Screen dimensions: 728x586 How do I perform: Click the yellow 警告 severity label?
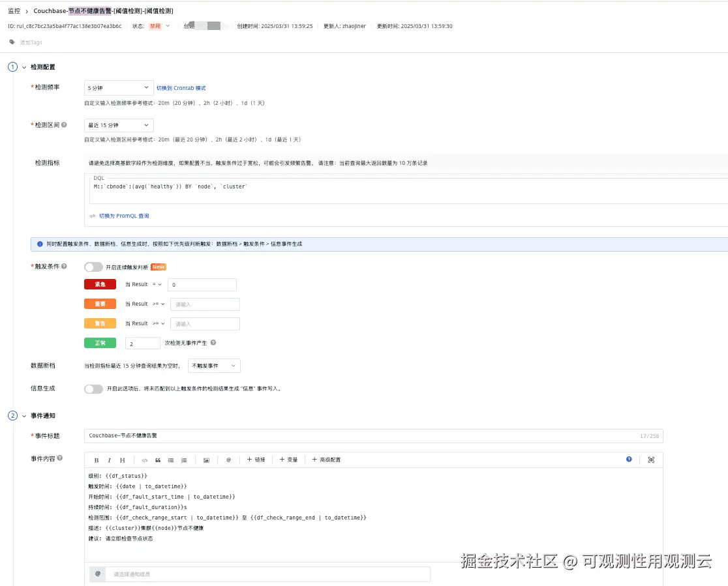100,323
